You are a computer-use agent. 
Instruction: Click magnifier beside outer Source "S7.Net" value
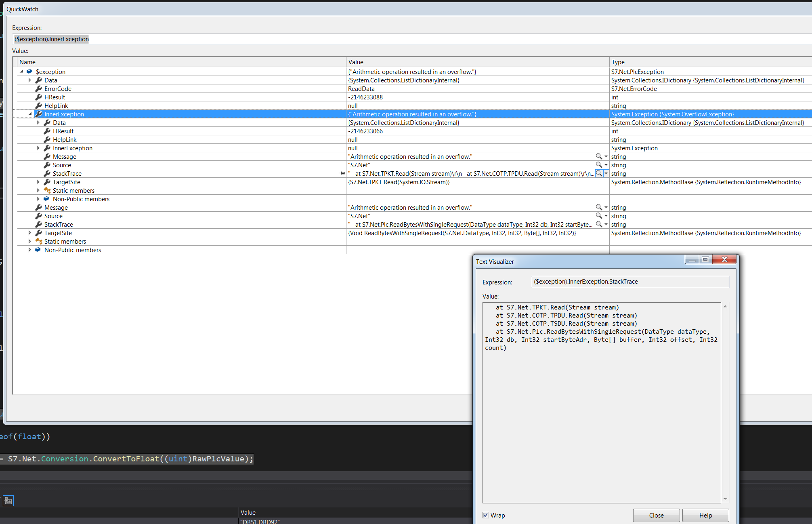pos(599,216)
